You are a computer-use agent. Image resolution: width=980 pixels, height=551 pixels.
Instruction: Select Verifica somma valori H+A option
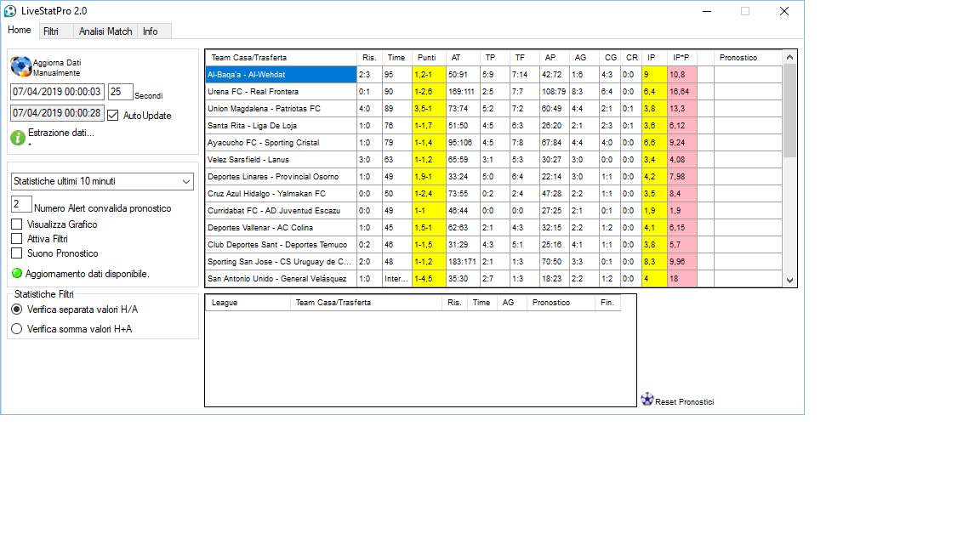pos(17,329)
